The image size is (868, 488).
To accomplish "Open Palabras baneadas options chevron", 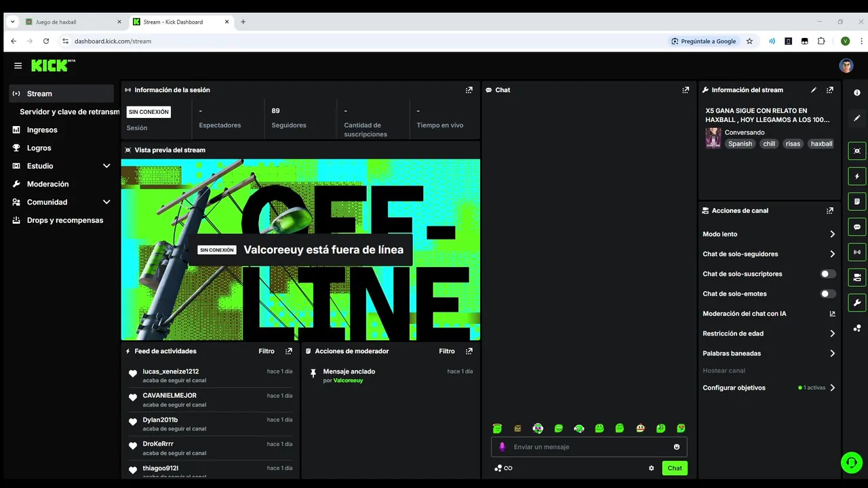I will coord(832,353).
